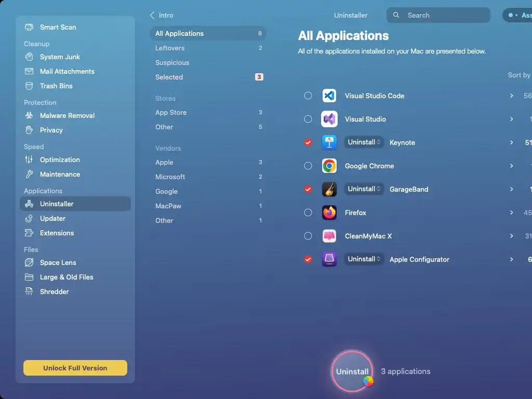
Task: Click the Updater icon
Action: click(29, 218)
